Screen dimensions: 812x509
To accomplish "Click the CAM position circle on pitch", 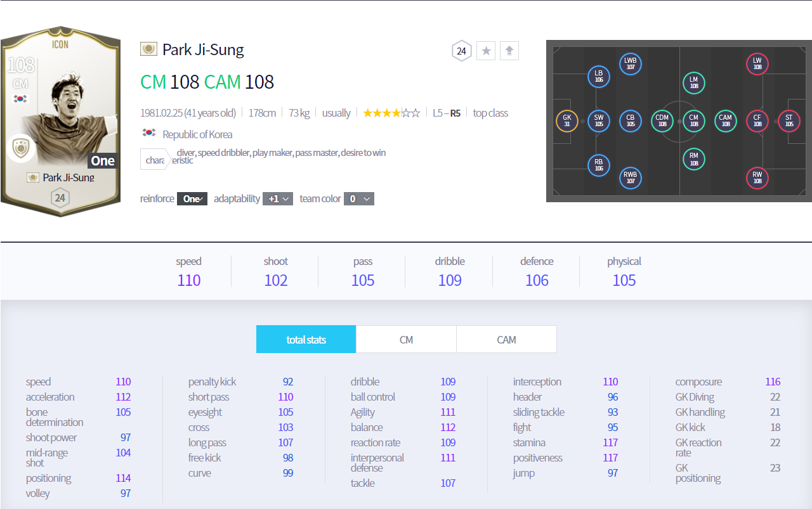I will point(725,120).
